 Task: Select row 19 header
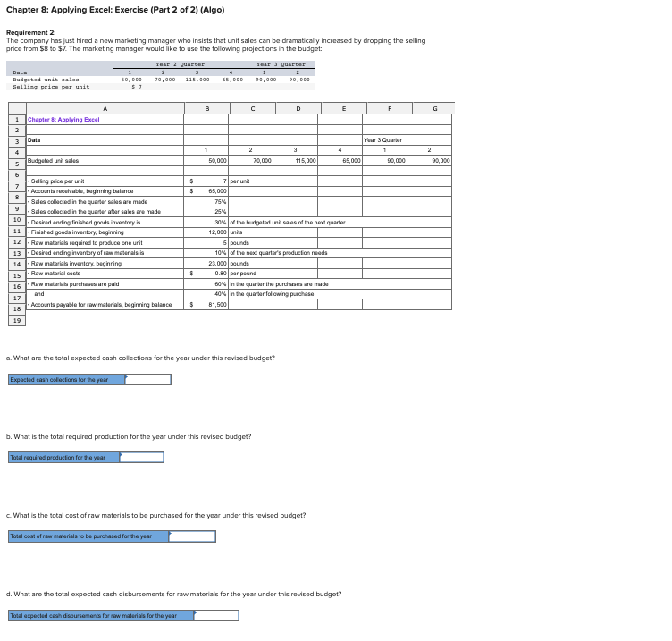pos(17,320)
